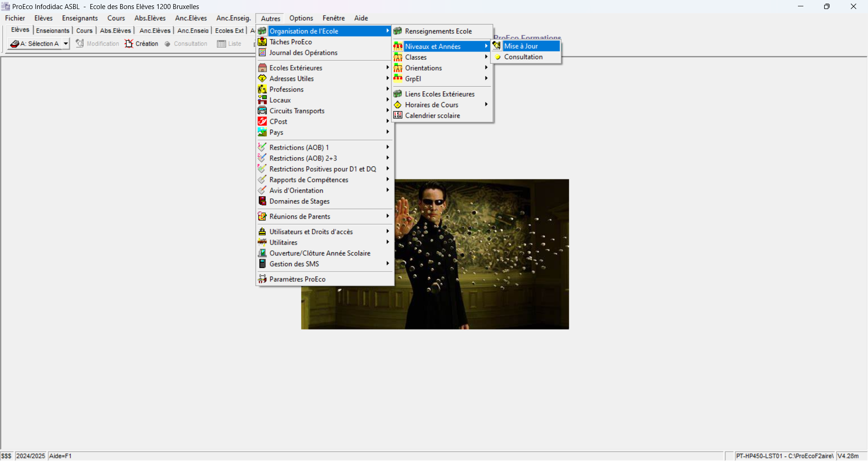Expand the Orientations submenu arrow

pos(486,68)
